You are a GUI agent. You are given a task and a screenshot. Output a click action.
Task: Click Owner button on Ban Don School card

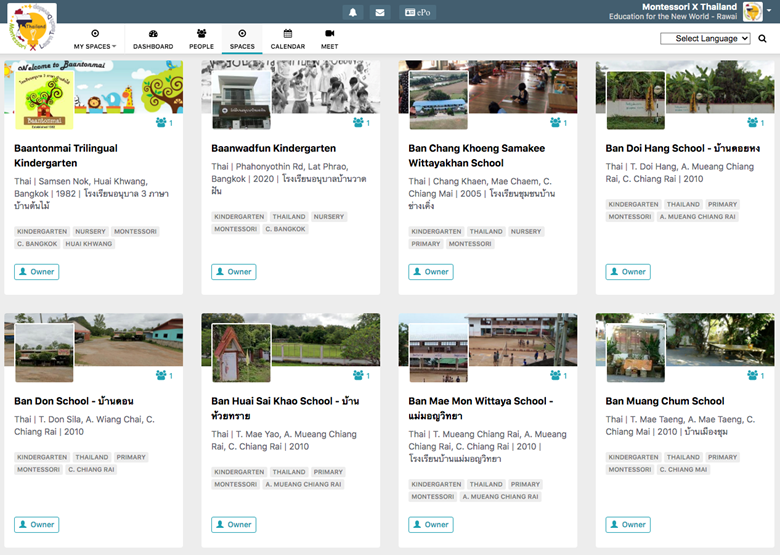(x=37, y=525)
